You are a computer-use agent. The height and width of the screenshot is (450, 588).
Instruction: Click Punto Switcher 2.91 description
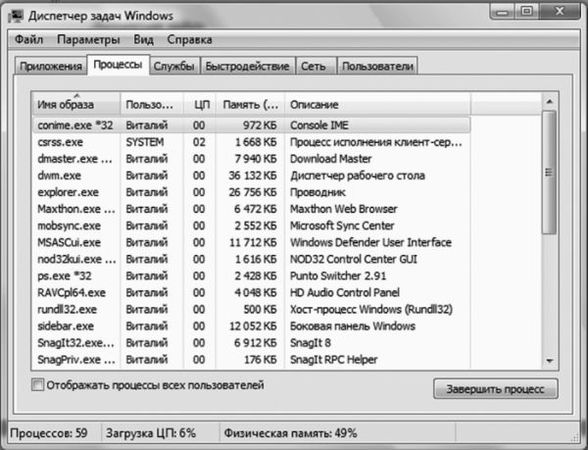[338, 276]
